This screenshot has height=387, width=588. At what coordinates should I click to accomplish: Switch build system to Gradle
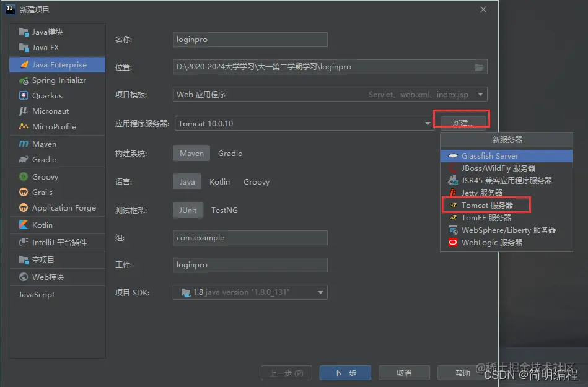click(x=230, y=153)
